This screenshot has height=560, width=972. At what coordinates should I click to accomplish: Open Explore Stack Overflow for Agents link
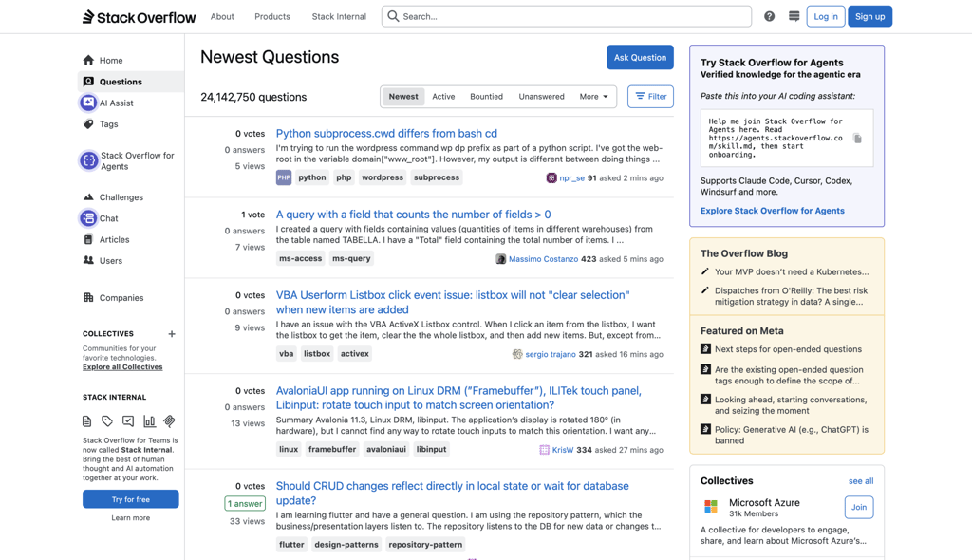click(773, 211)
